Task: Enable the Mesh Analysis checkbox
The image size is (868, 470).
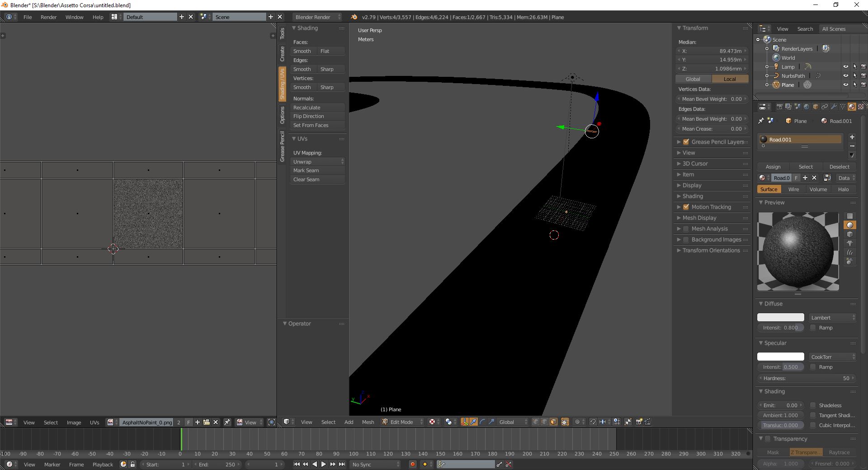Action: click(x=686, y=229)
